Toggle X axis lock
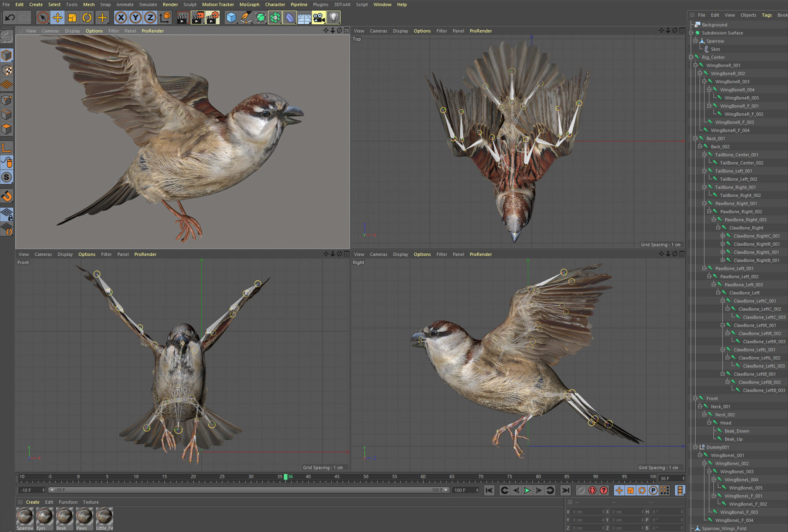The height and width of the screenshot is (532, 788). [x=121, y=17]
